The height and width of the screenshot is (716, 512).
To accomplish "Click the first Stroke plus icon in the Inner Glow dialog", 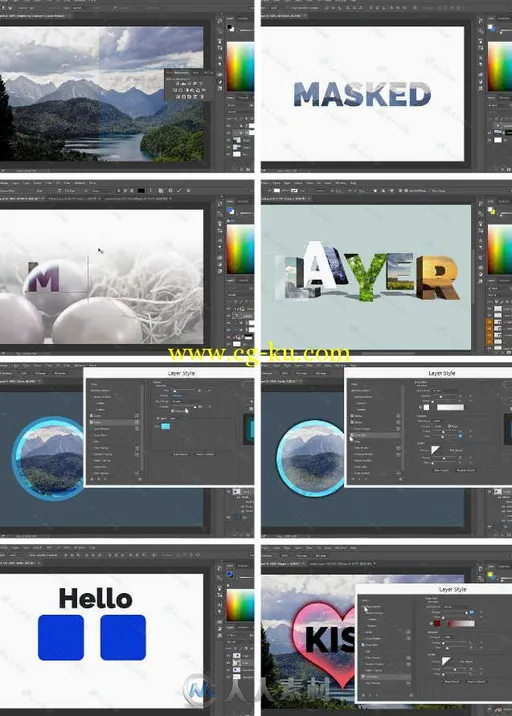I will (x=398, y=416).
